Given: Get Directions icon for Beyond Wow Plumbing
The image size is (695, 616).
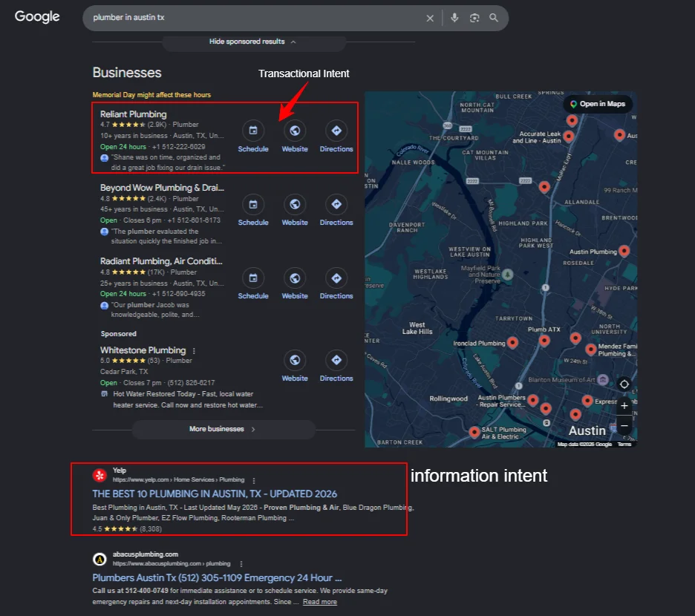Looking at the screenshot, I should [336, 204].
